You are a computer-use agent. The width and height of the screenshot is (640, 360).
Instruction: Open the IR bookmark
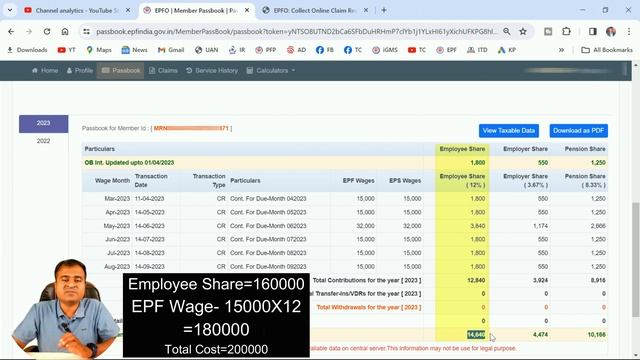tap(237, 50)
